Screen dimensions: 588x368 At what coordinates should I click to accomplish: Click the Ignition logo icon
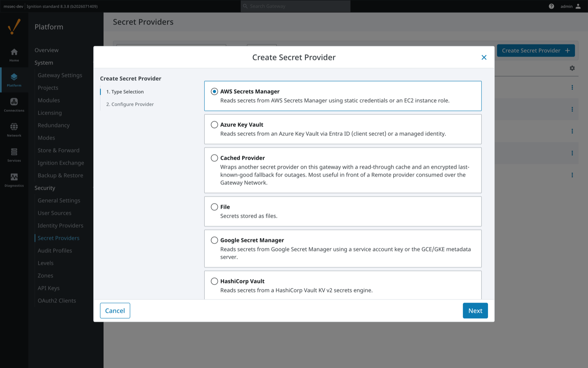click(x=14, y=27)
